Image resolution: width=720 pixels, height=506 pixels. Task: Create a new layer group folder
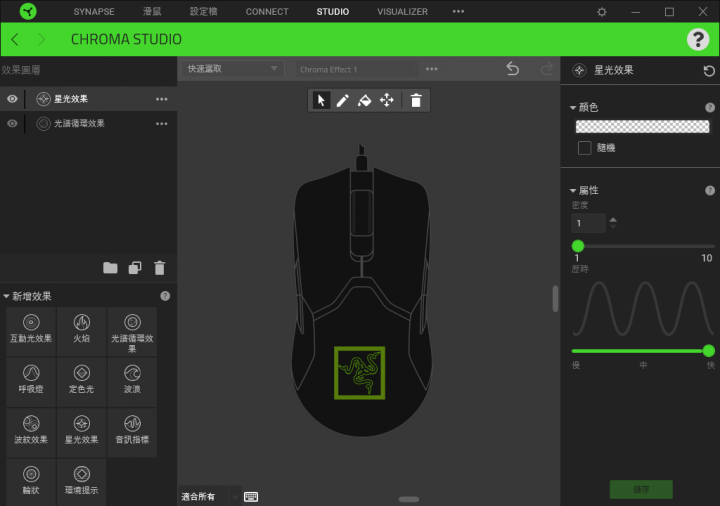[110, 268]
